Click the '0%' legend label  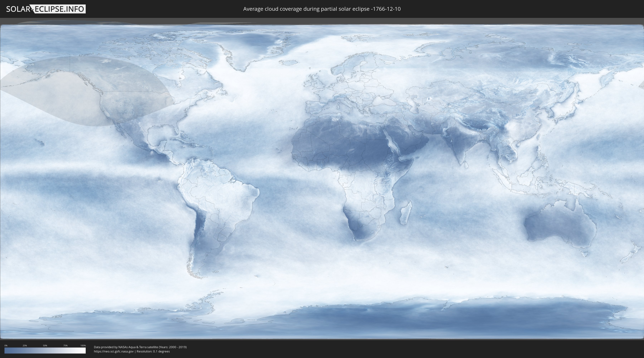(6, 345)
